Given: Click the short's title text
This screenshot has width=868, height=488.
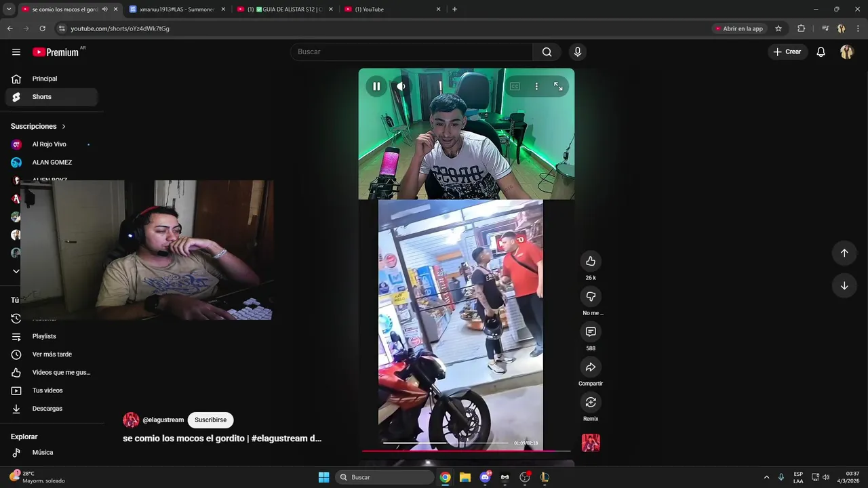Looking at the screenshot, I should click(x=222, y=439).
